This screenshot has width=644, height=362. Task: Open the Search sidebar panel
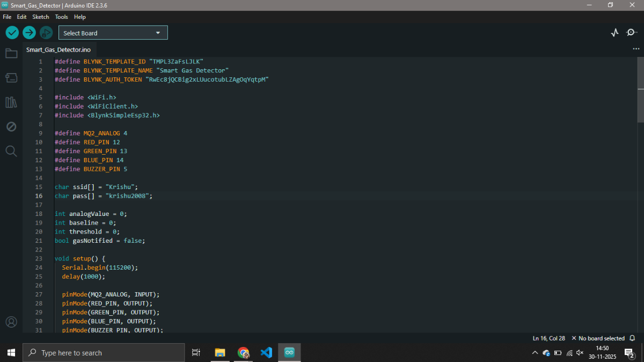pos(11,151)
